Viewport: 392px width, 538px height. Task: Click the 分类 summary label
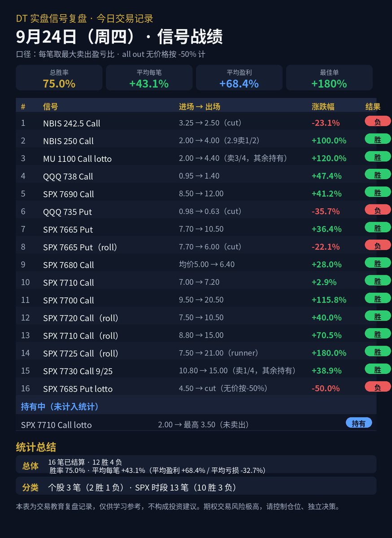[30, 487]
